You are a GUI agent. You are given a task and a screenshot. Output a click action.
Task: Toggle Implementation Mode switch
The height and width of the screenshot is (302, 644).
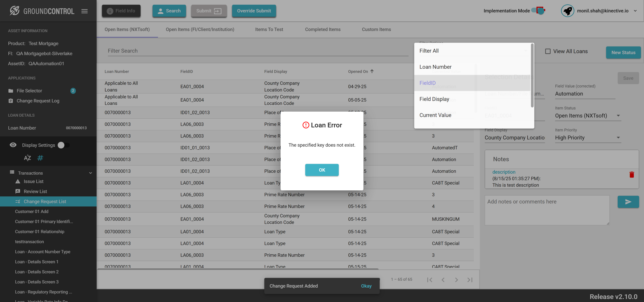point(538,11)
